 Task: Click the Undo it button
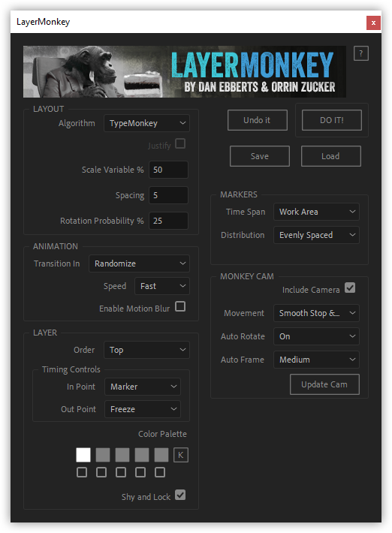click(x=258, y=120)
